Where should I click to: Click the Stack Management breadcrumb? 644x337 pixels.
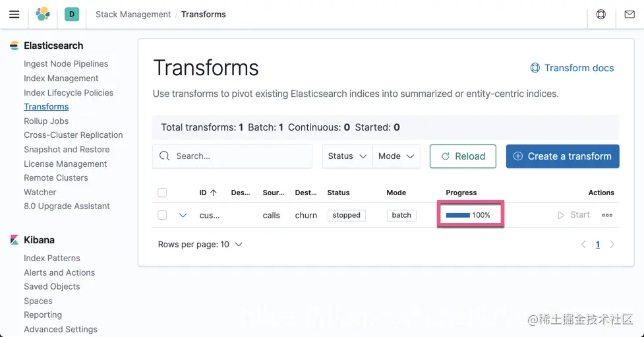(x=133, y=15)
